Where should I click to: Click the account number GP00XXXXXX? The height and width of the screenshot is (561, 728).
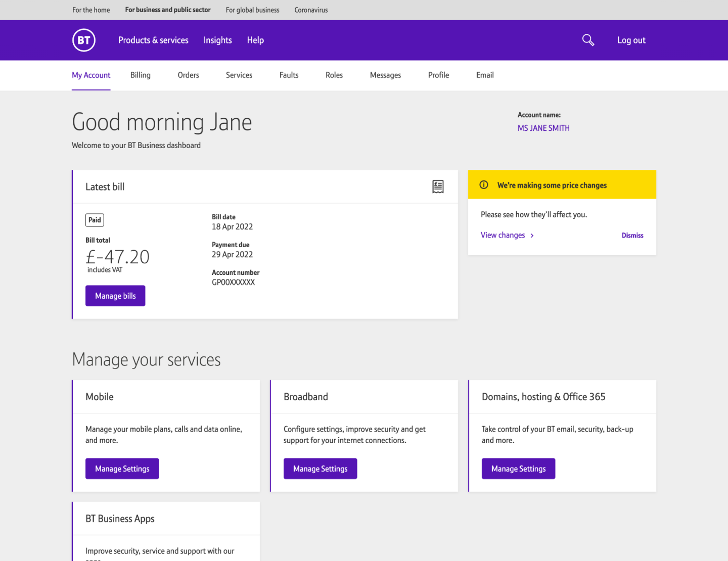pyautogui.click(x=233, y=283)
